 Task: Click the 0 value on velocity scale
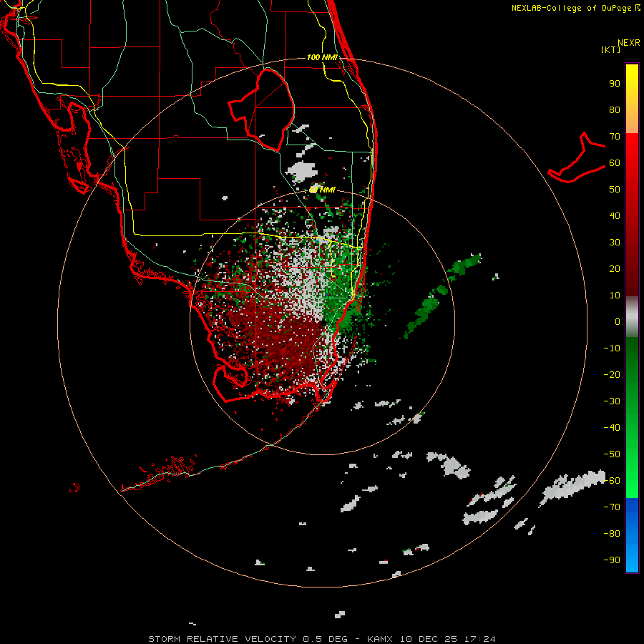(618, 322)
